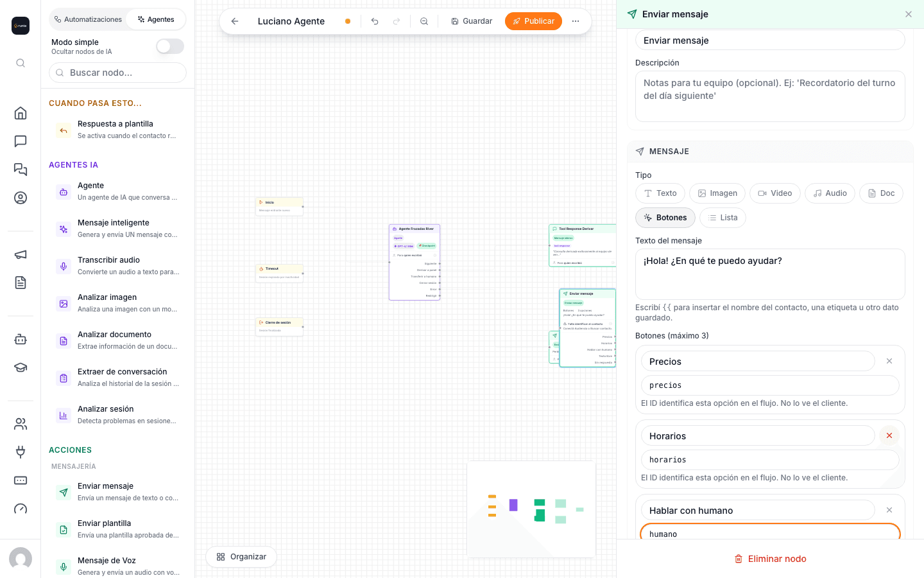This screenshot has width=924, height=578.
Task: Click the Publicar button
Action: click(533, 21)
